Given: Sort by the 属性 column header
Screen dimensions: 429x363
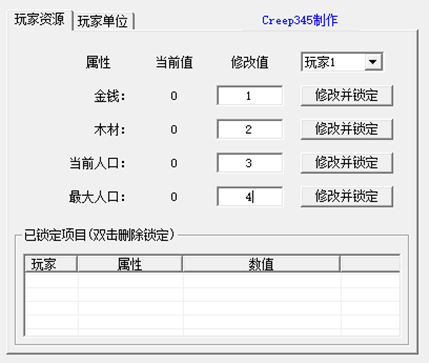Looking at the screenshot, I should pyautogui.click(x=130, y=264).
